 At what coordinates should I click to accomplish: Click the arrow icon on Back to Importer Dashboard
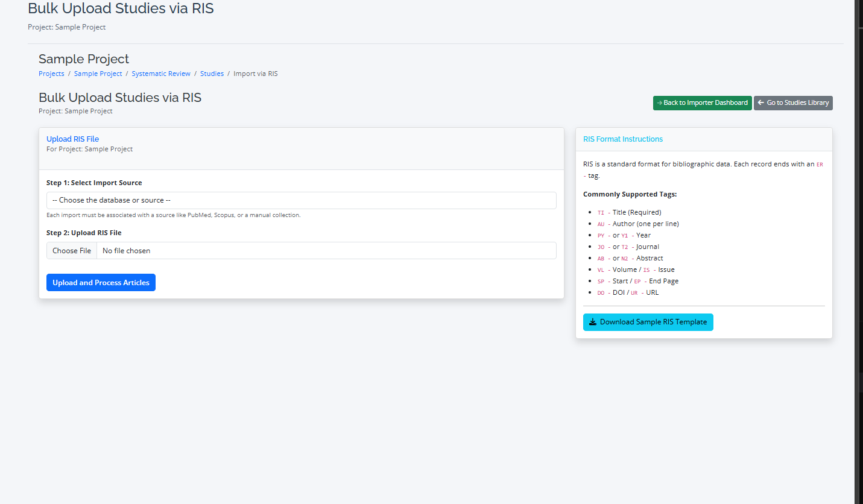click(x=660, y=103)
